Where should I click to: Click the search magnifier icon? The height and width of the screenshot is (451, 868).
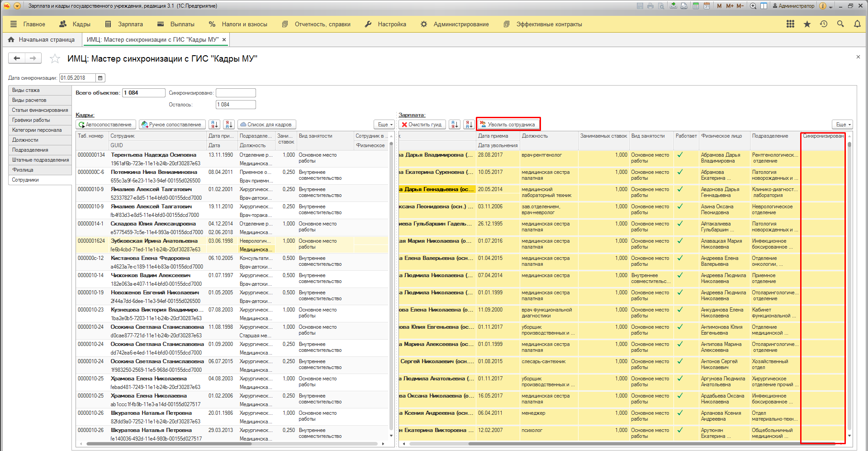pyautogui.click(x=840, y=24)
